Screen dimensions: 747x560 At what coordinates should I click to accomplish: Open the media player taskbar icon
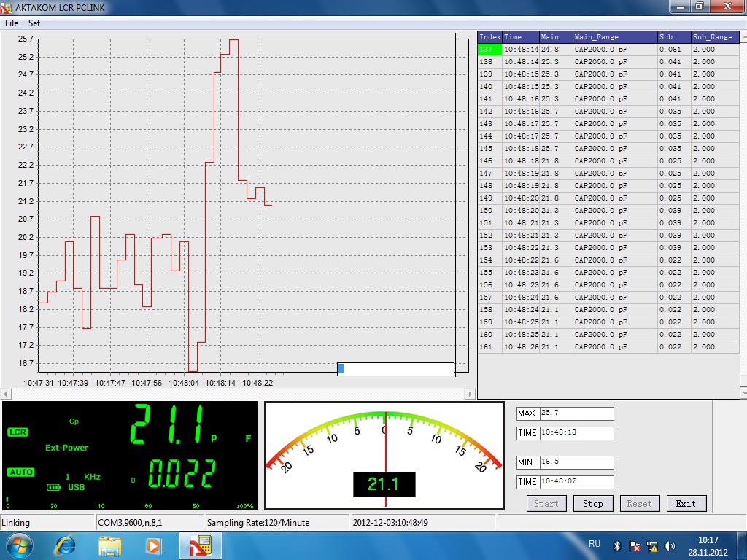tap(153, 545)
